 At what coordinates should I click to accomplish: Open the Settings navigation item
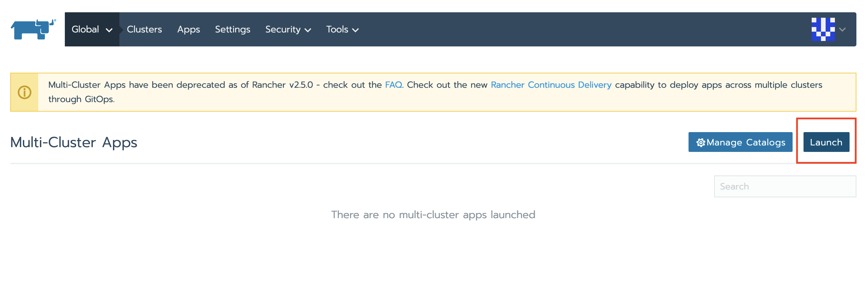(233, 29)
